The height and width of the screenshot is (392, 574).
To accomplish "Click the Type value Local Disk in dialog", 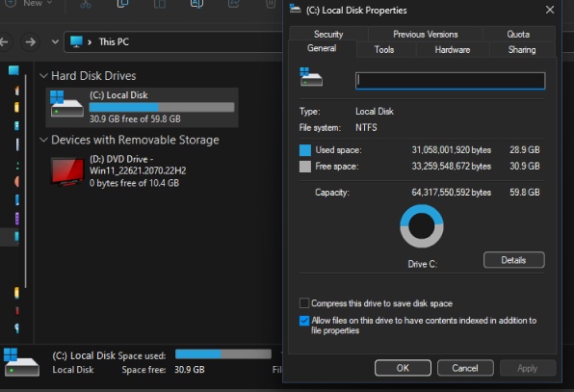I will tap(375, 112).
